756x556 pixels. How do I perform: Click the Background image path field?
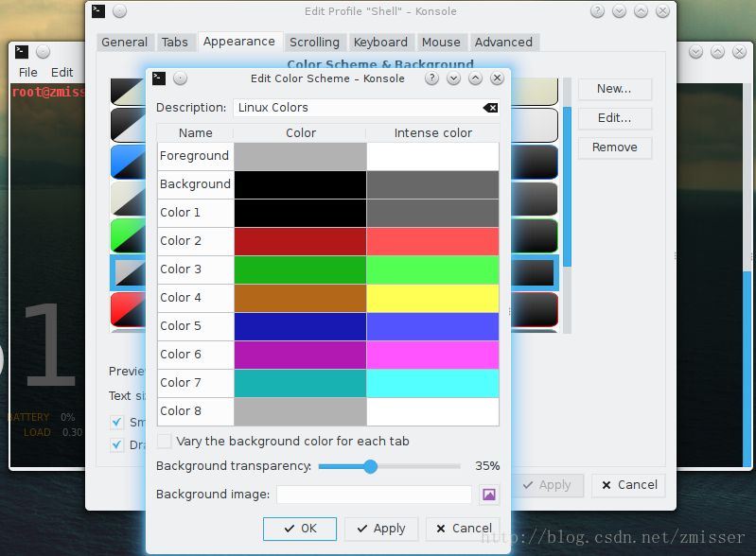[x=374, y=495]
